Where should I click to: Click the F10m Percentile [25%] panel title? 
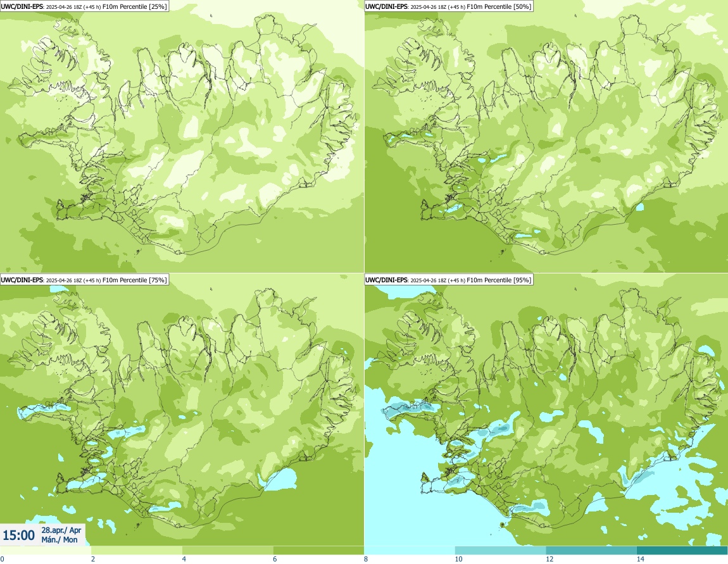84,6
